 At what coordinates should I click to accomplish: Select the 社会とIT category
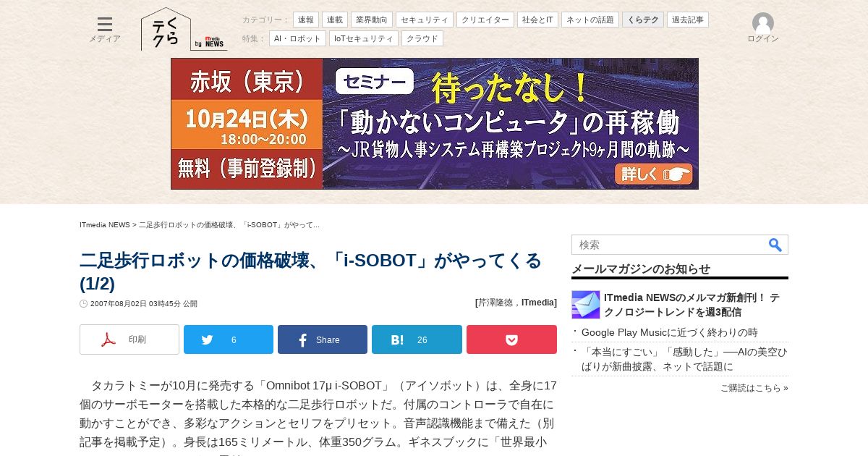pos(537,20)
